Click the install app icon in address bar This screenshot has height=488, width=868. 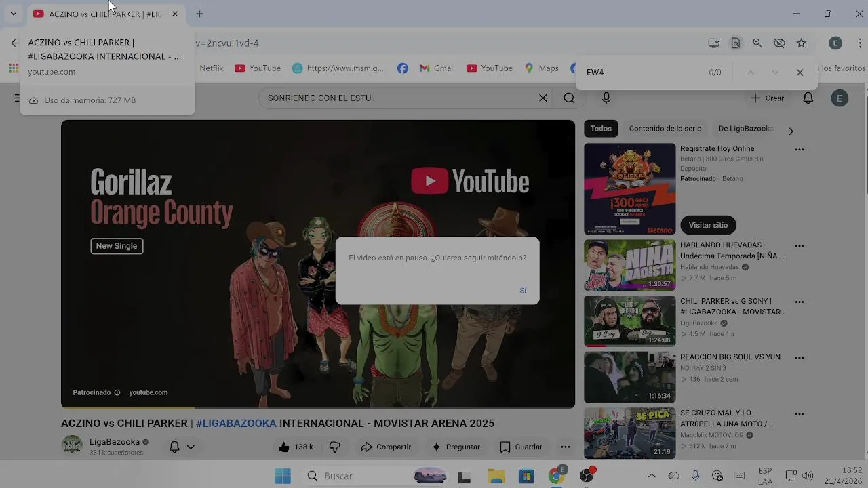[713, 43]
